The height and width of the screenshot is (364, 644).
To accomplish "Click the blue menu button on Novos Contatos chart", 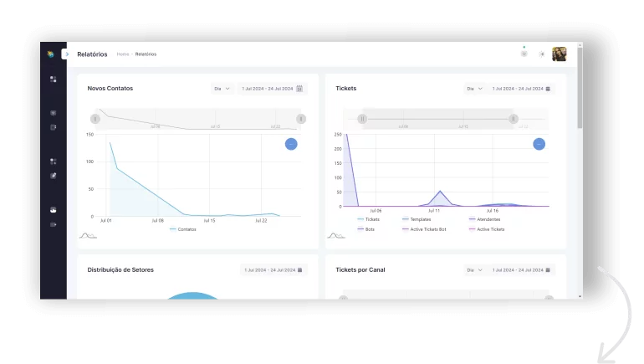I will point(290,144).
